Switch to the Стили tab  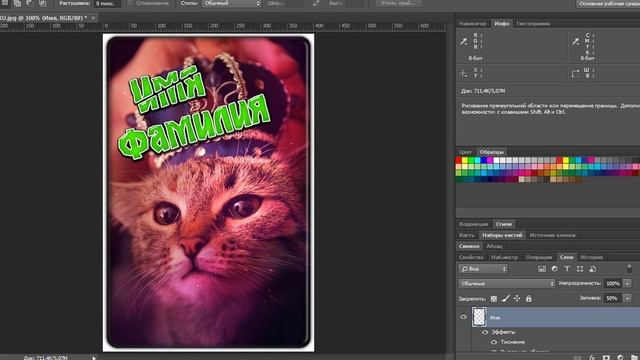pyautogui.click(x=504, y=224)
